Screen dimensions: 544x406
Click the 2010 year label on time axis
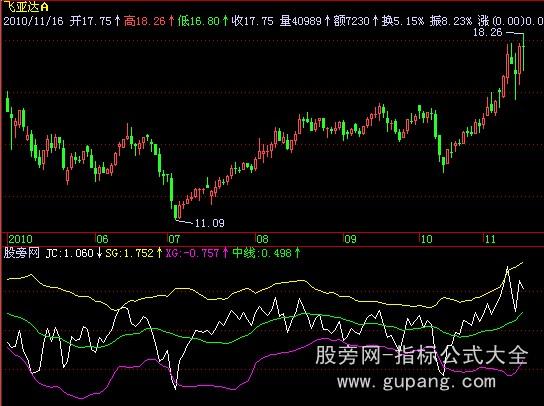(20, 239)
